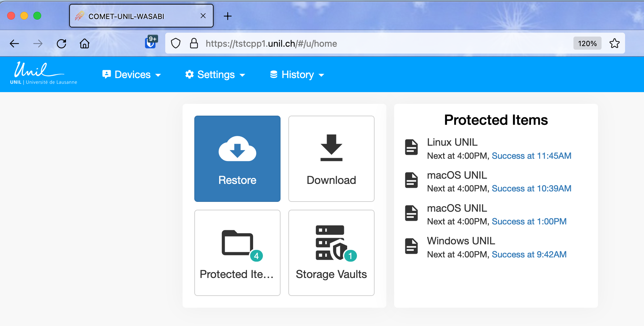Expand the History dropdown menu
644x326 pixels.
(297, 75)
